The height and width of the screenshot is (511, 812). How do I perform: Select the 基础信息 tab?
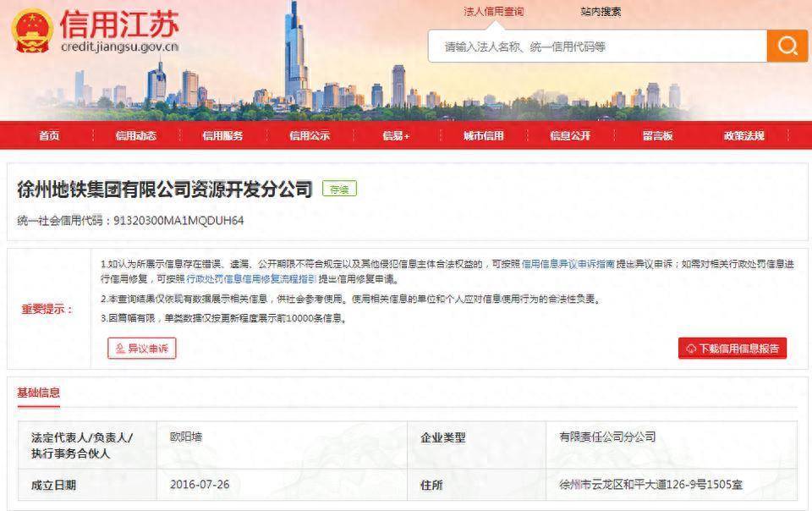click(x=39, y=393)
